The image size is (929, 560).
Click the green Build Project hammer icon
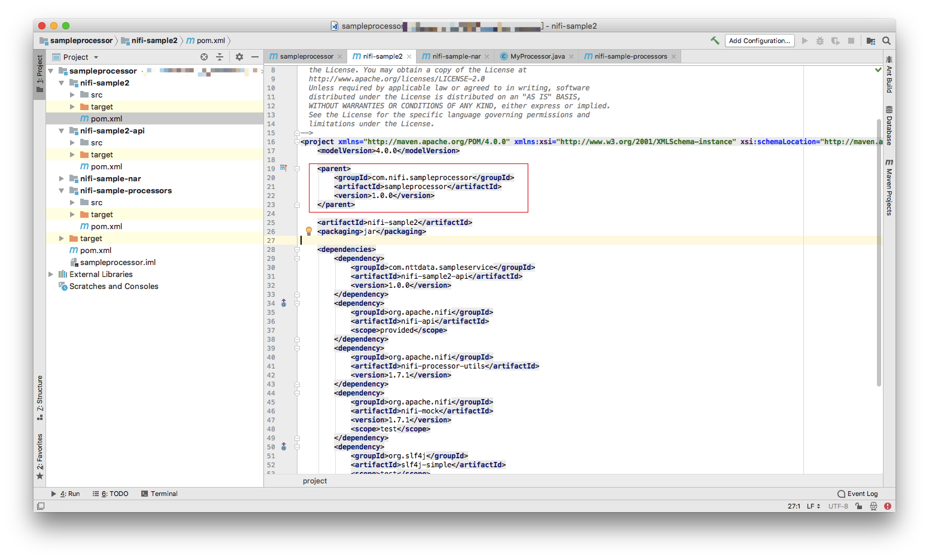[715, 41]
